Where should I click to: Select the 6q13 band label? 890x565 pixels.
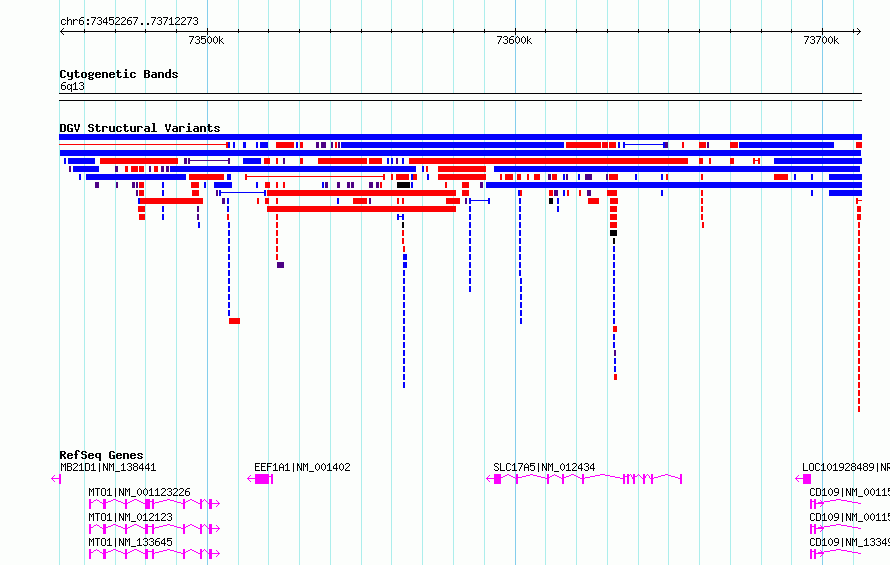[x=72, y=86]
